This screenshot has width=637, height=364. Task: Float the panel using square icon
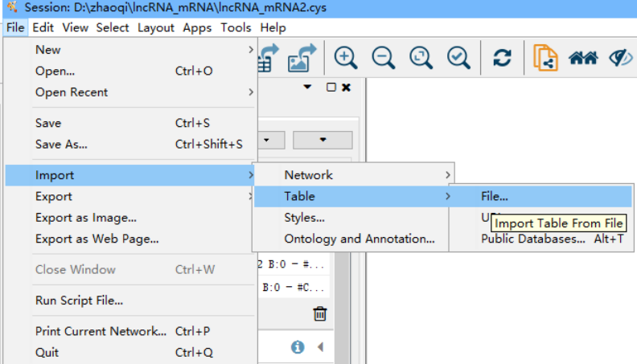pos(331,87)
